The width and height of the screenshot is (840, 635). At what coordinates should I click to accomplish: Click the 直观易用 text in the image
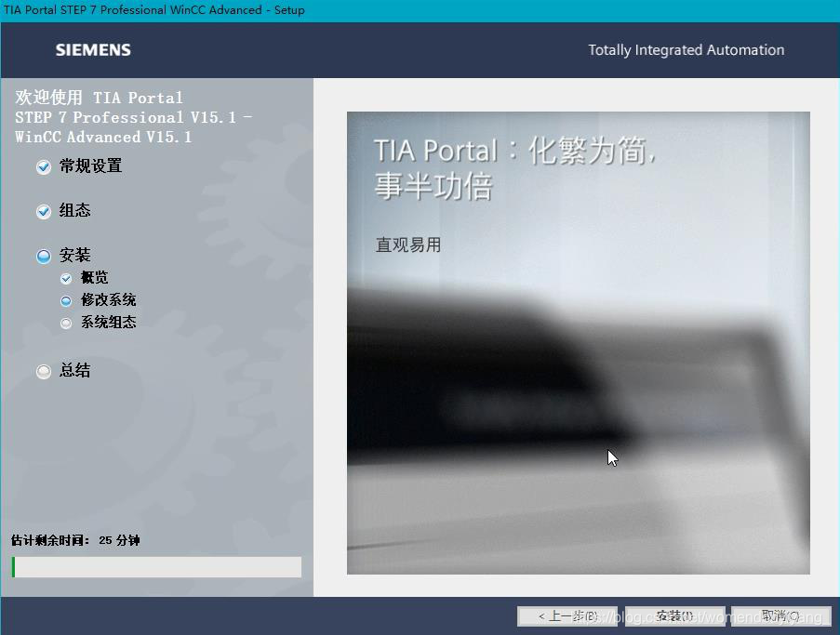(x=408, y=245)
